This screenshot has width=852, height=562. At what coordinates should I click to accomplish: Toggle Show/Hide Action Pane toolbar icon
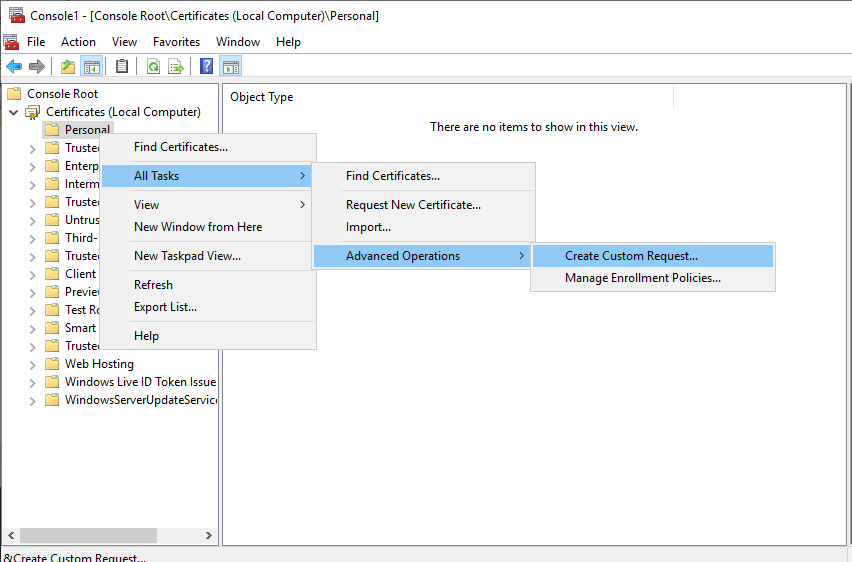pyautogui.click(x=230, y=67)
